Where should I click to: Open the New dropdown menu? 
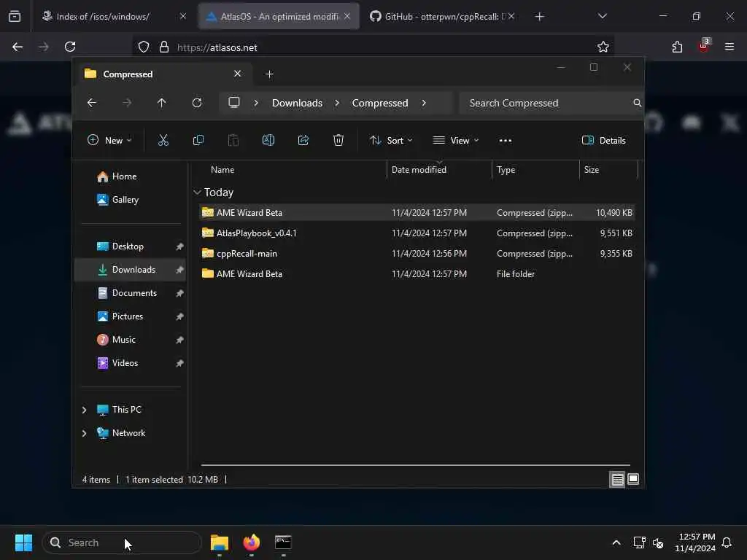tap(109, 141)
